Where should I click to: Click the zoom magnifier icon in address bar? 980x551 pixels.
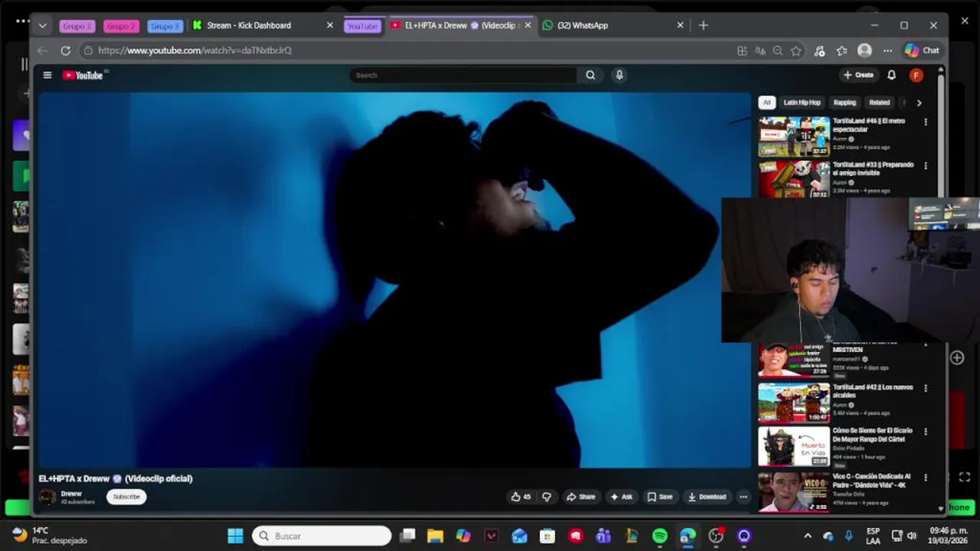coord(777,51)
